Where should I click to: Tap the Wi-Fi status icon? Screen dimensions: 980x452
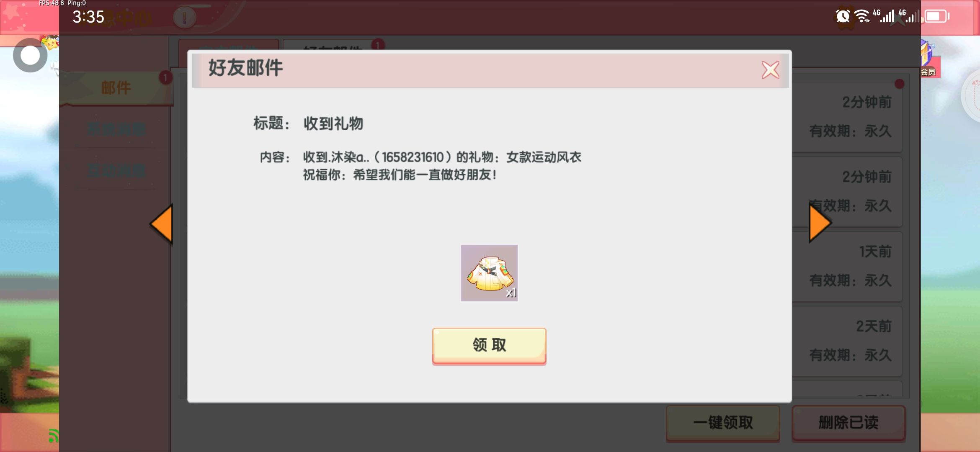[x=862, y=16]
